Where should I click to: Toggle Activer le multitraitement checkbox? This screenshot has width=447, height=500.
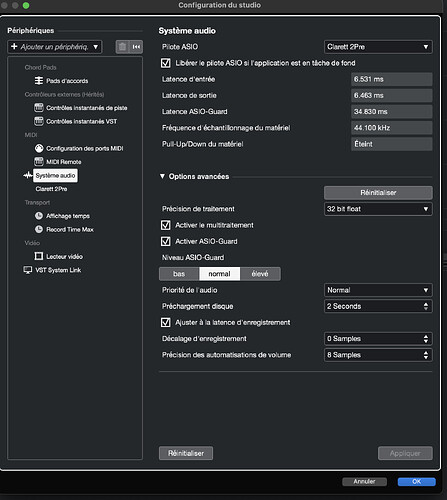tap(166, 225)
